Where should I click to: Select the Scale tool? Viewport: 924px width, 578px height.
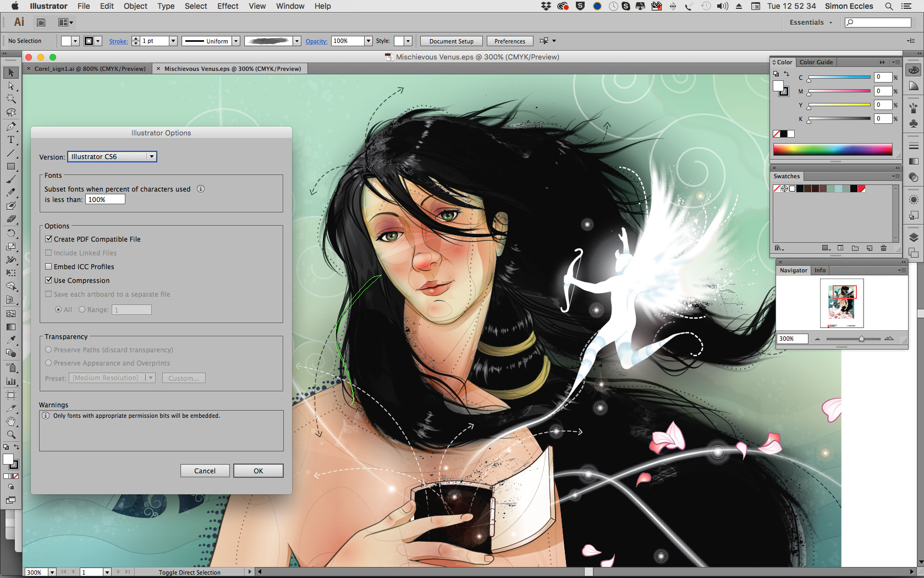[11, 246]
